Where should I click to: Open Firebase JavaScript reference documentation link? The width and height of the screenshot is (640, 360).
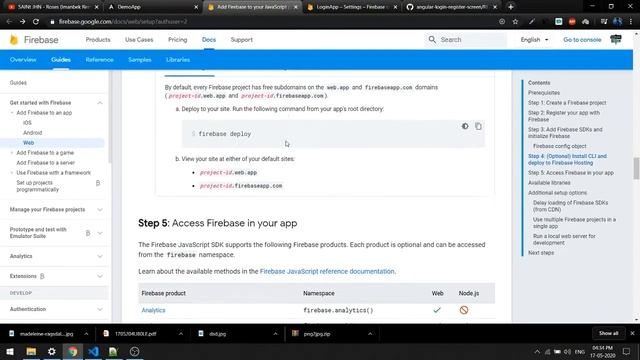[327, 271]
